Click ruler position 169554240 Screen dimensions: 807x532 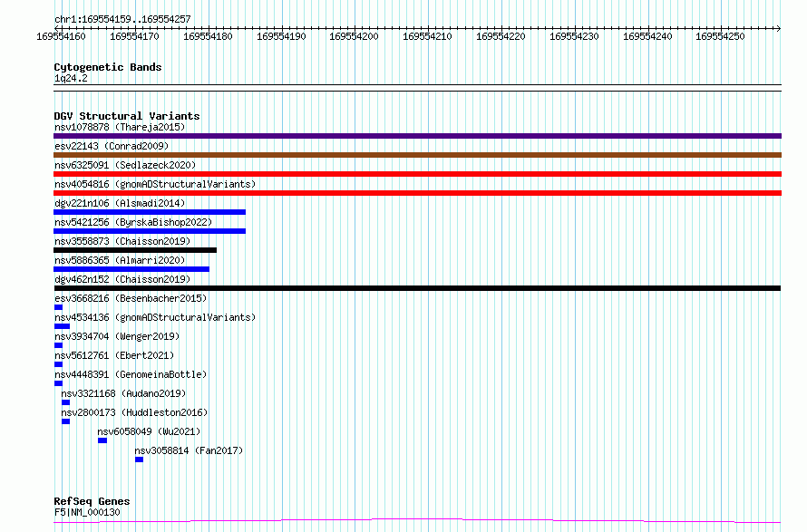click(x=647, y=36)
